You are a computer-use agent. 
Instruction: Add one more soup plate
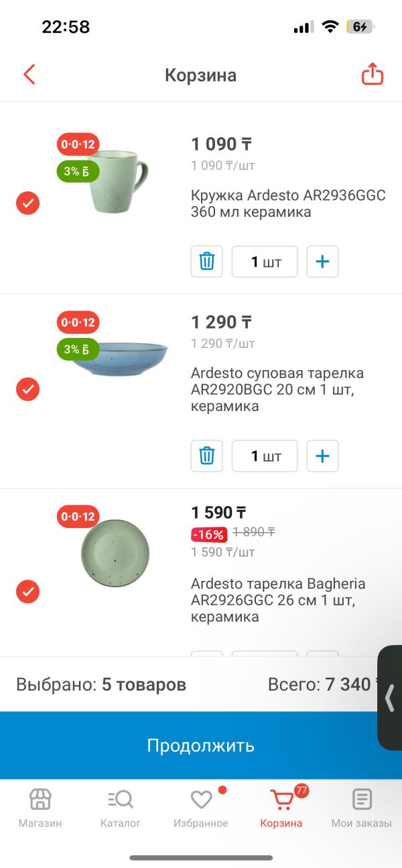pos(322,456)
